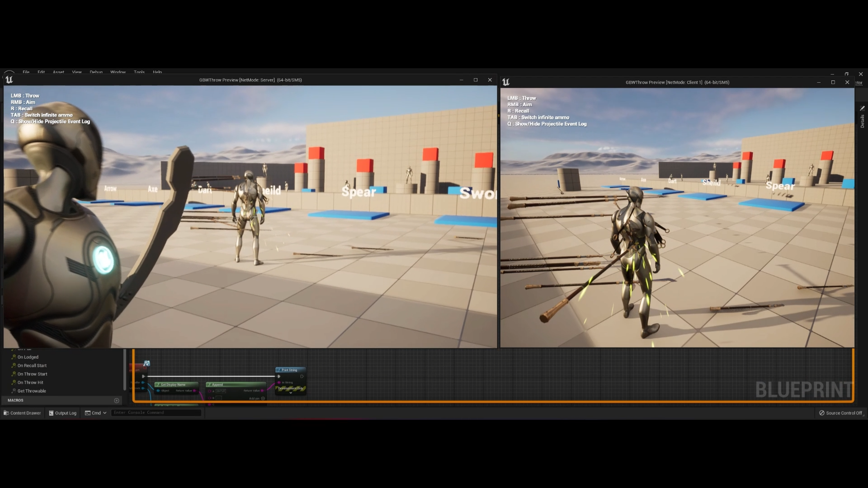This screenshot has height=488, width=868.
Task: Add a new macro with plus icon
Action: click(117, 400)
